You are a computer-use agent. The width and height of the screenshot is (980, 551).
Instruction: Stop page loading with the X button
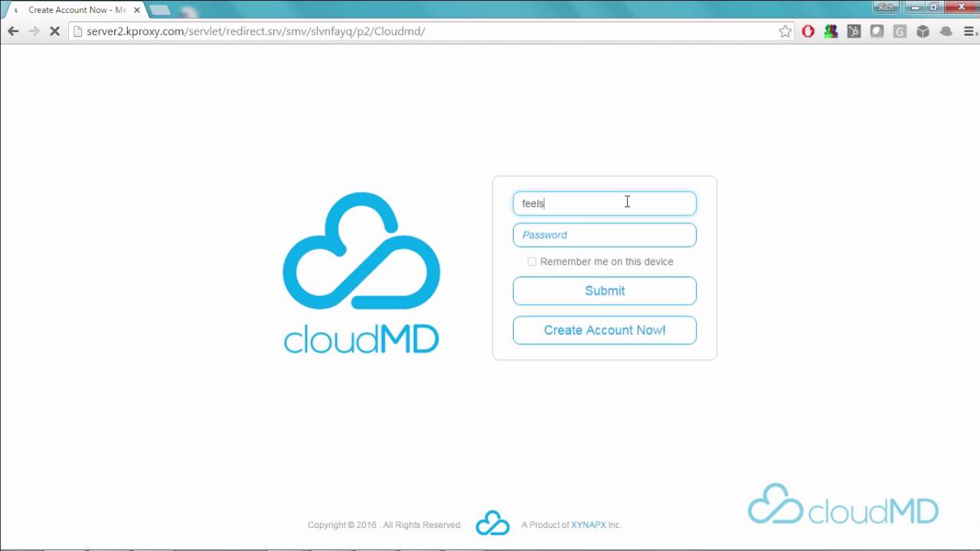point(55,31)
